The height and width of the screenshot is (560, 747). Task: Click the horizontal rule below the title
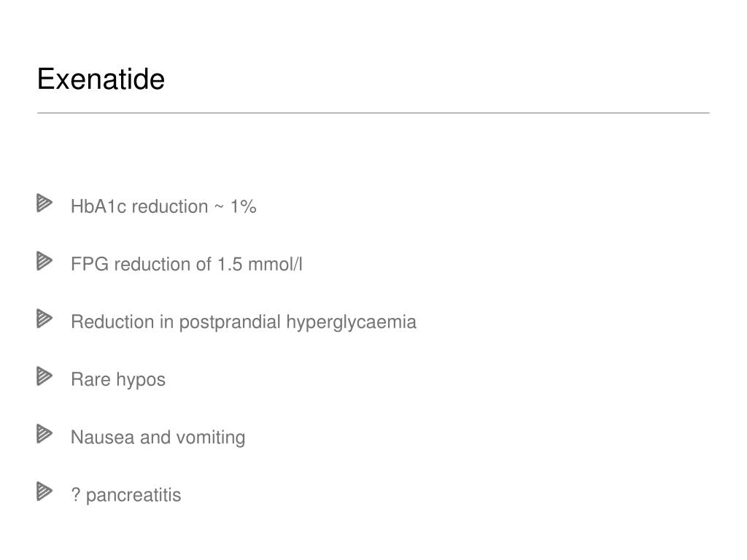pyautogui.click(x=373, y=113)
